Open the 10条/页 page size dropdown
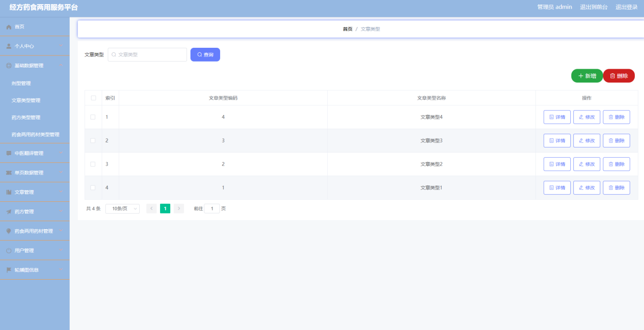Viewport: 644px width, 330px height. [122, 208]
